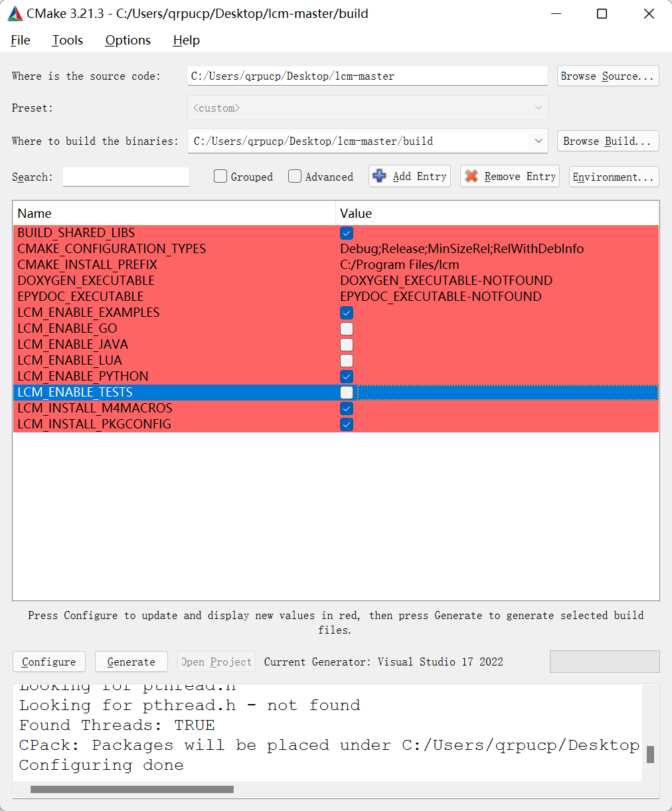Expand the build binaries path dropdown arrow

pos(539,141)
